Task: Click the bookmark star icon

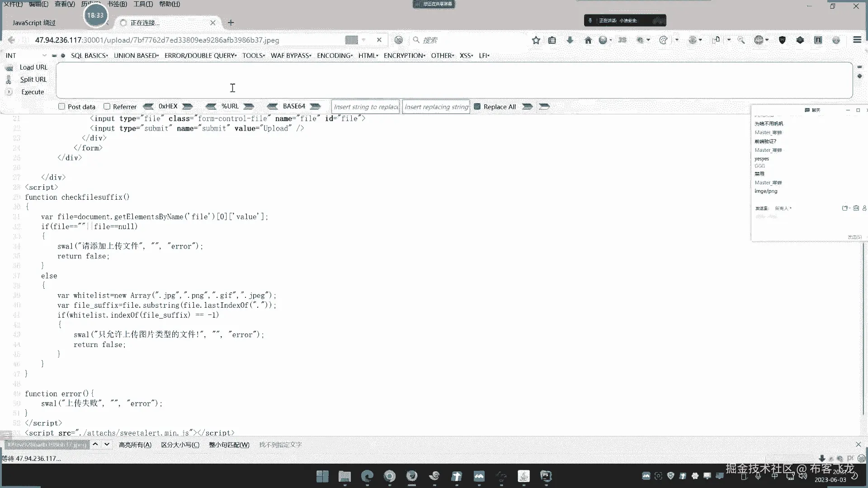Action: 536,40
